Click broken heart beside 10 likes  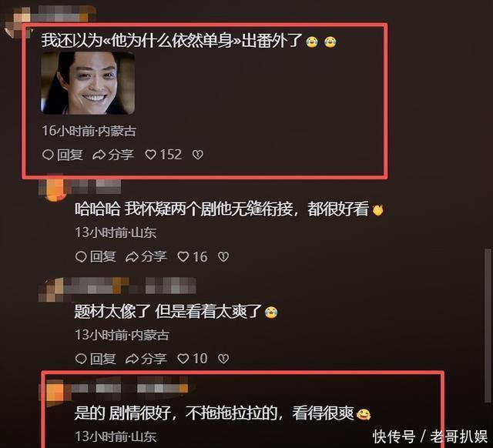tap(223, 359)
